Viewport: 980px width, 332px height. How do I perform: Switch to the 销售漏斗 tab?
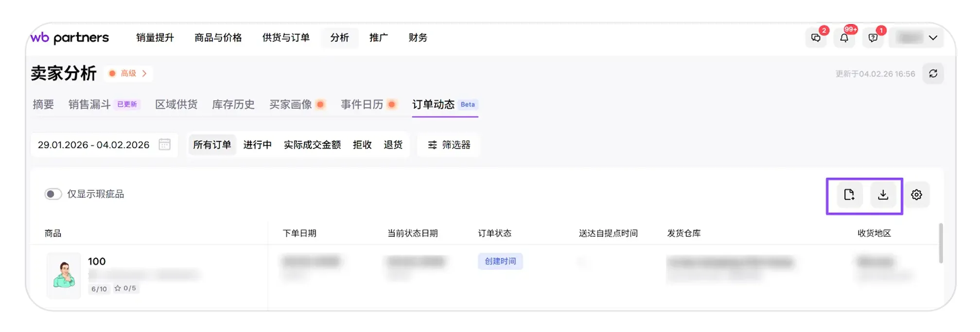click(89, 104)
